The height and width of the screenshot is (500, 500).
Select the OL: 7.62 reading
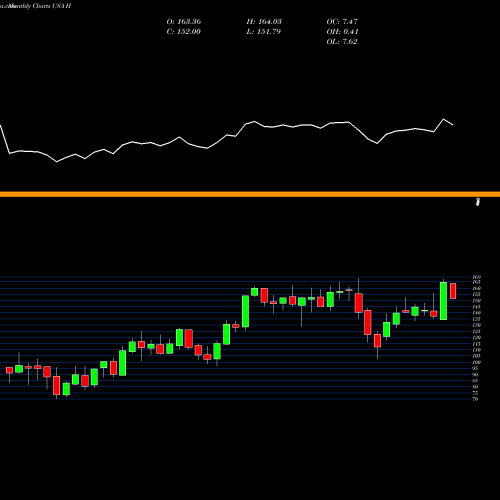click(342, 42)
